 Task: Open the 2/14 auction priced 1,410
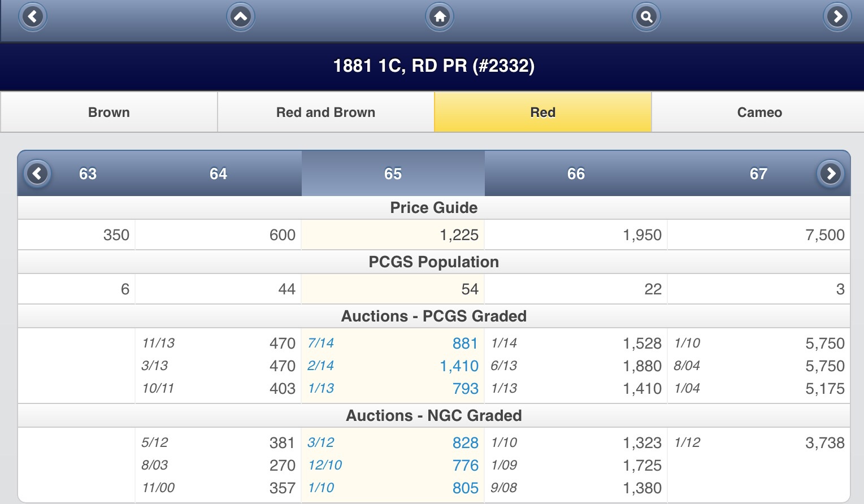[x=393, y=366]
